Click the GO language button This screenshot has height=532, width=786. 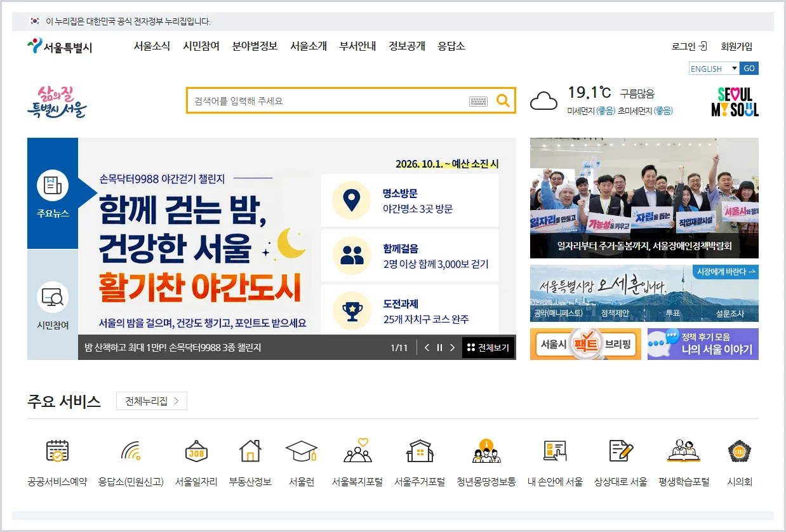click(749, 69)
